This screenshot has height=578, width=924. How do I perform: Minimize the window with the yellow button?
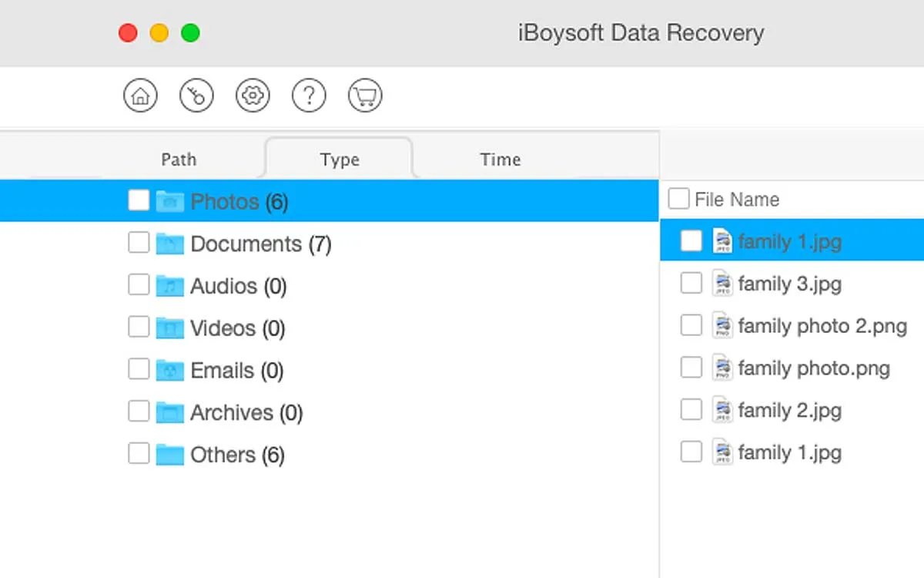159,33
